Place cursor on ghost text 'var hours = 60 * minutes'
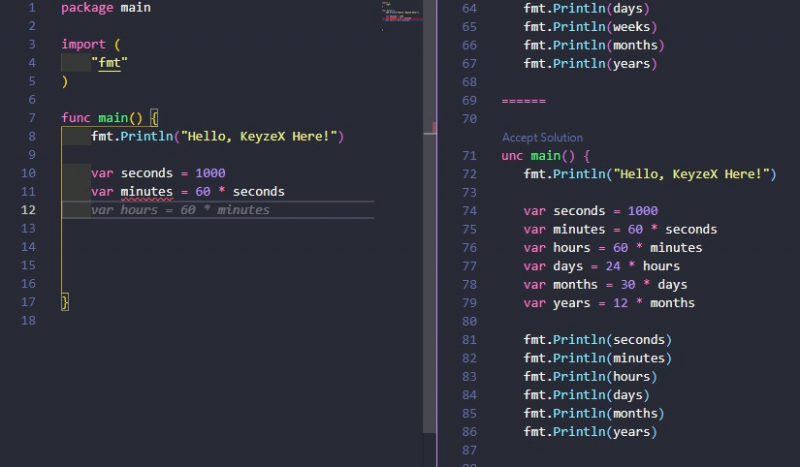 pyautogui.click(x=180, y=210)
